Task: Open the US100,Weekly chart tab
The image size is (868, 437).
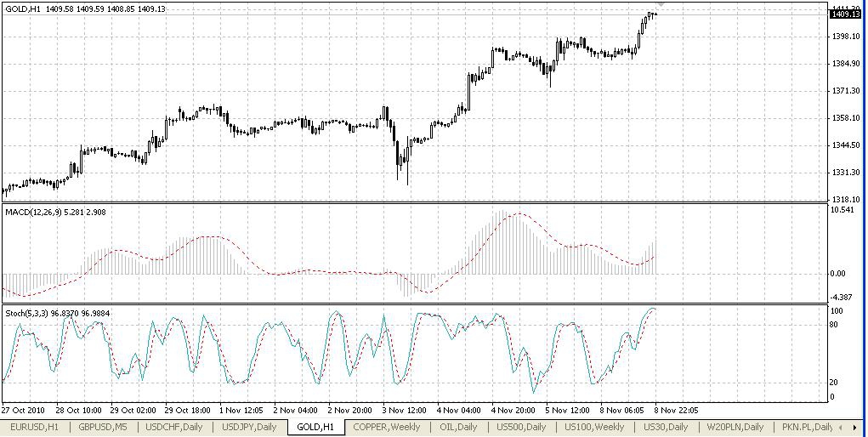Action: 594,427
